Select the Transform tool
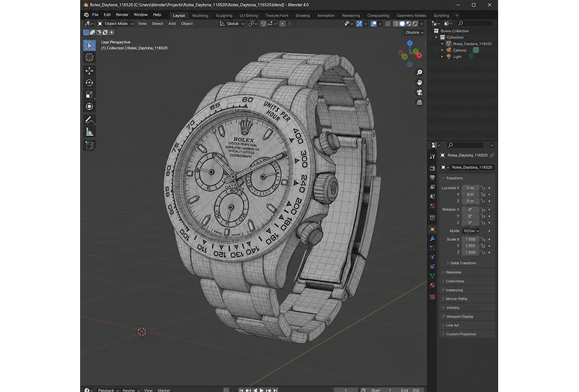This screenshot has width=579, height=392. tap(89, 107)
